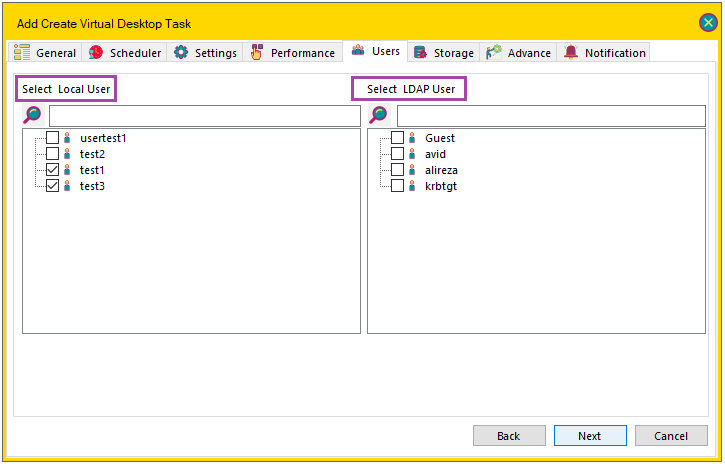Click the local user search magnifier icon
Viewport: 725px width, 464px height.
pos(33,115)
